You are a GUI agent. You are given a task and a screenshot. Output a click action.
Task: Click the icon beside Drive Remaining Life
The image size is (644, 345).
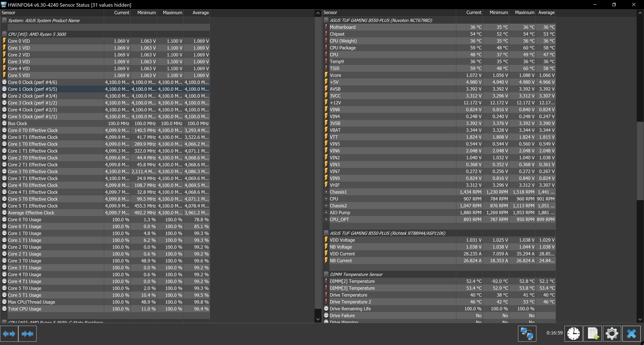click(x=326, y=308)
